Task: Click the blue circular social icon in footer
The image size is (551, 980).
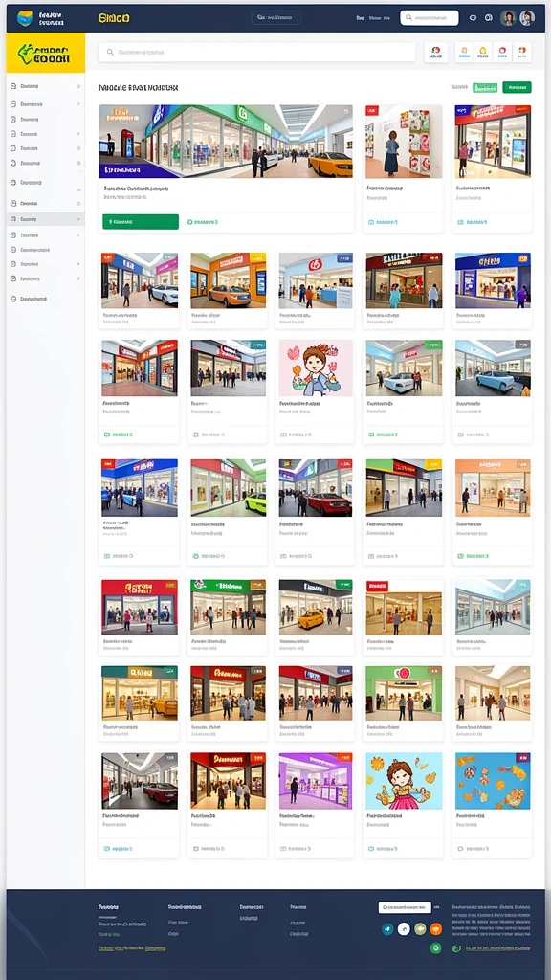Action: 387,928
